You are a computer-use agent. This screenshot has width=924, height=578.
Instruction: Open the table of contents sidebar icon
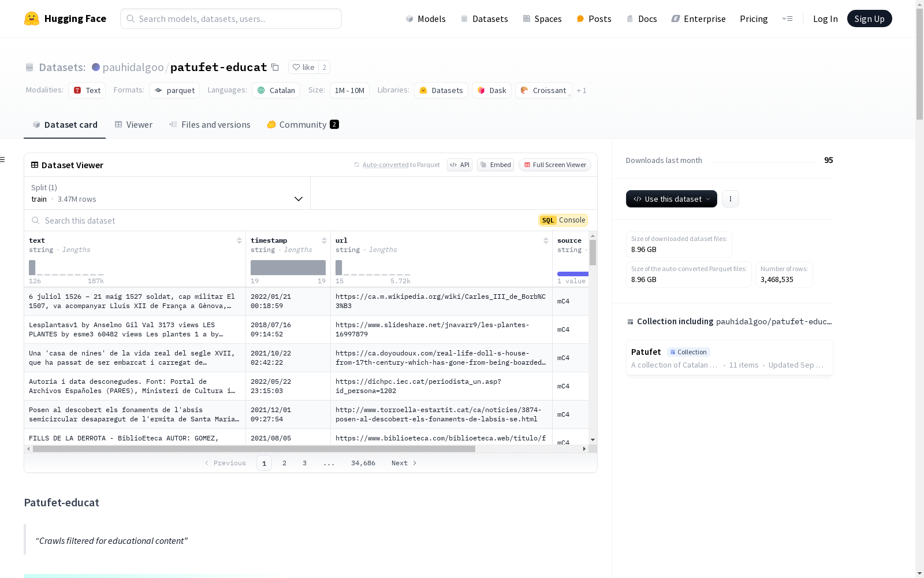point(3,160)
